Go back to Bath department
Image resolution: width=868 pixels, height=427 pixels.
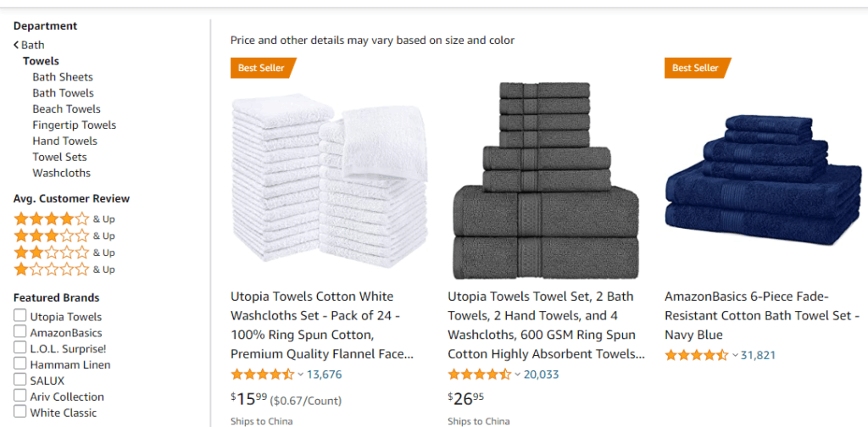point(30,45)
